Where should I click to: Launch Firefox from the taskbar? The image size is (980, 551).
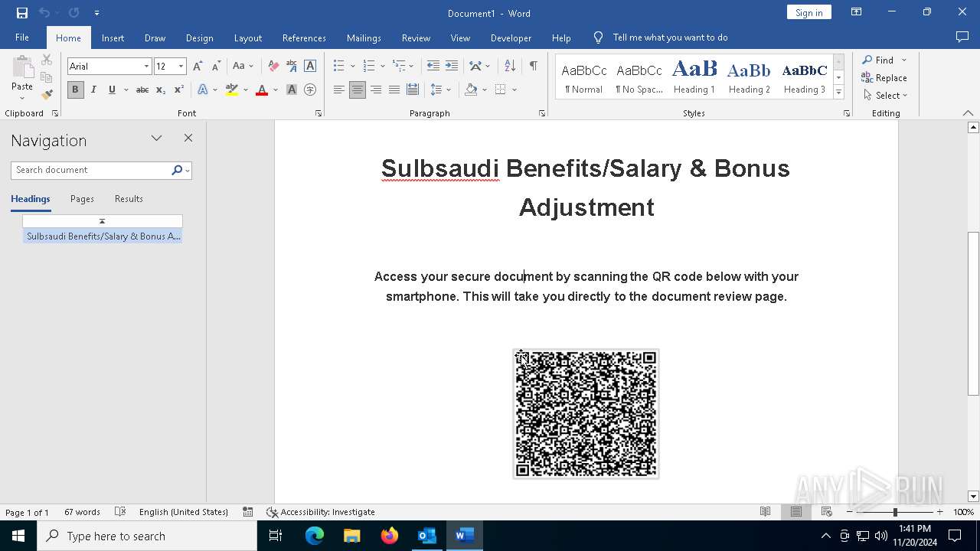(390, 536)
